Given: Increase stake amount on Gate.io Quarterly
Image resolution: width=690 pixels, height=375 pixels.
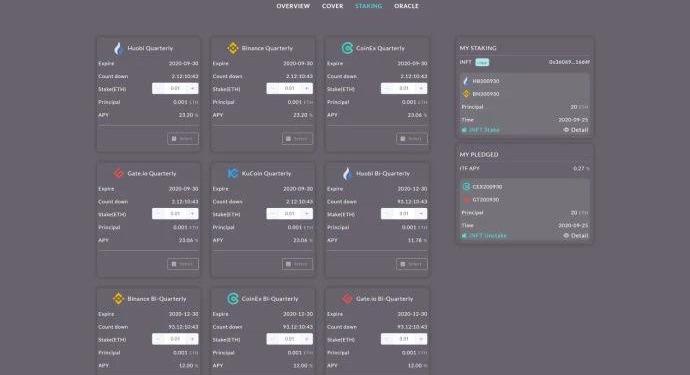Looking at the screenshot, I should 192,214.
